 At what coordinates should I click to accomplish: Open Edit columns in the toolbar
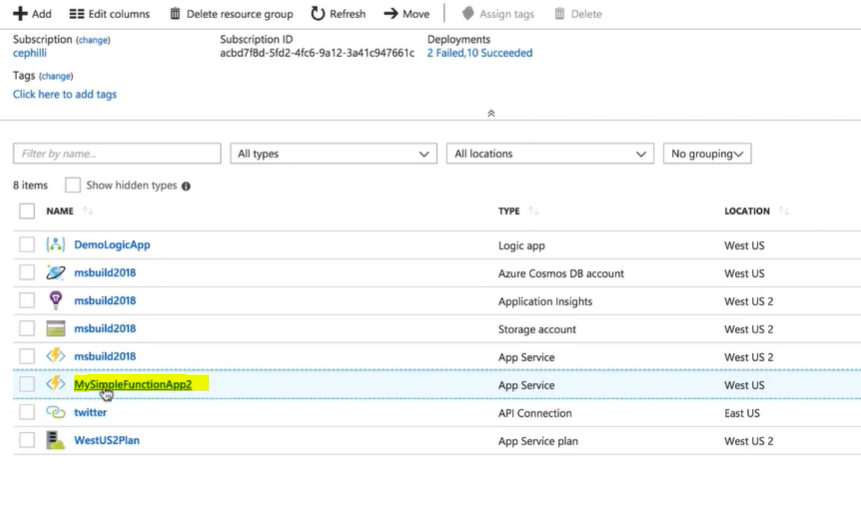point(109,14)
